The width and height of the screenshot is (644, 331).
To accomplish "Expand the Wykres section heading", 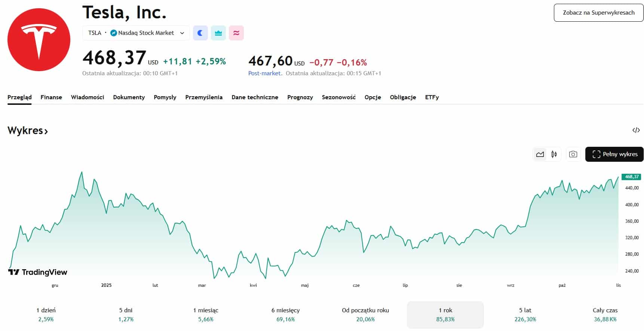I will (x=28, y=131).
